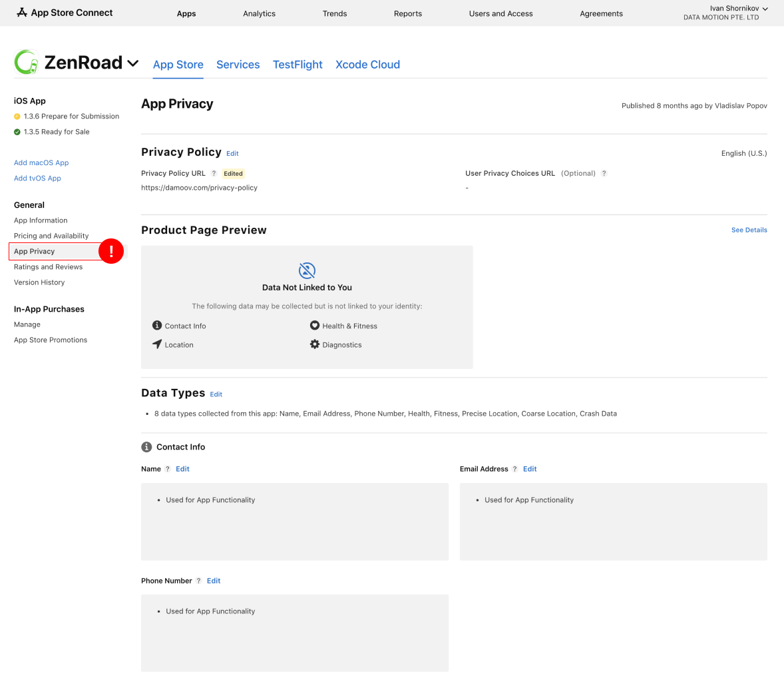Click English (U.S.) language label
Viewport: 784px width, 682px height.
coord(744,154)
